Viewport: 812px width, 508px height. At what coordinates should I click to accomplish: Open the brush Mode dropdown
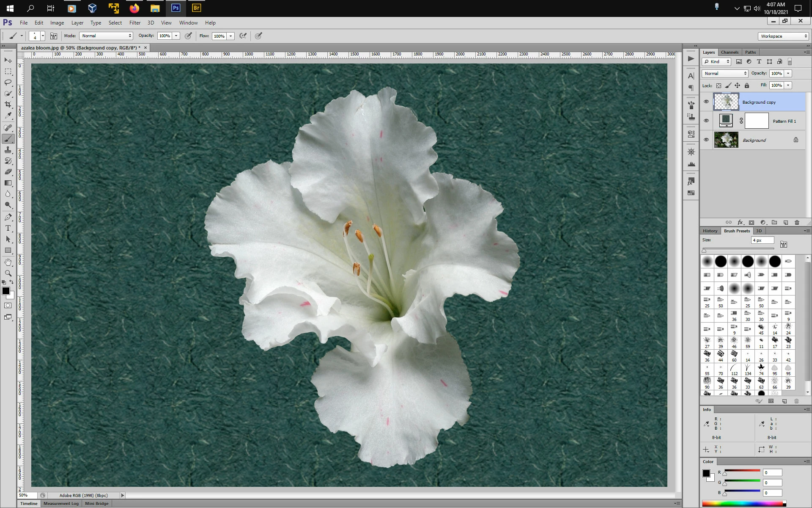[106, 36]
